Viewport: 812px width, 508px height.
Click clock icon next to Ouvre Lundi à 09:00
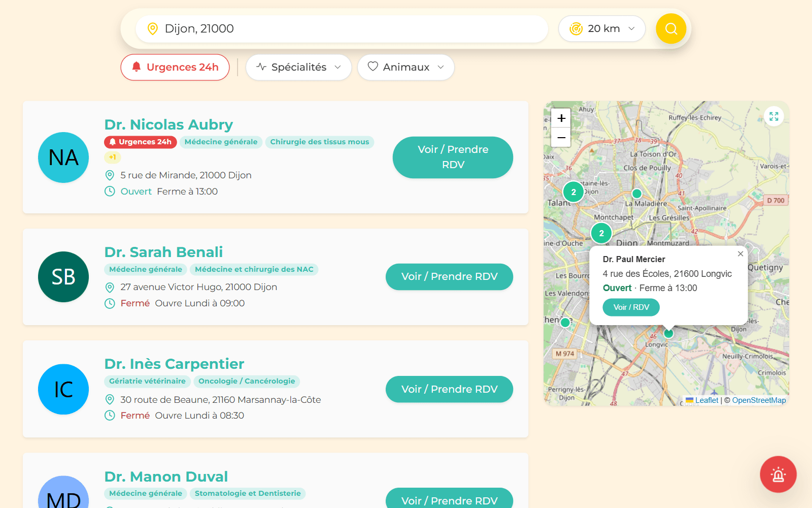pos(110,304)
